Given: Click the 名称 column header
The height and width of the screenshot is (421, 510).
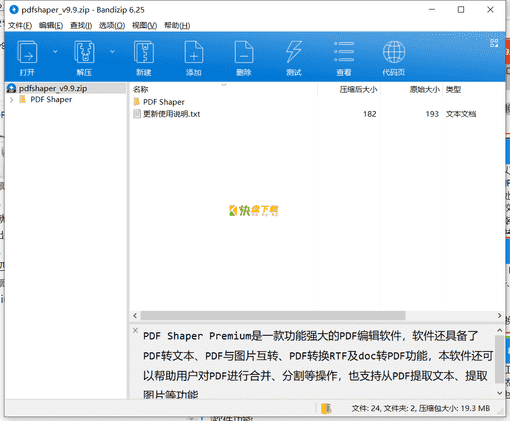Looking at the screenshot, I should coord(223,89).
